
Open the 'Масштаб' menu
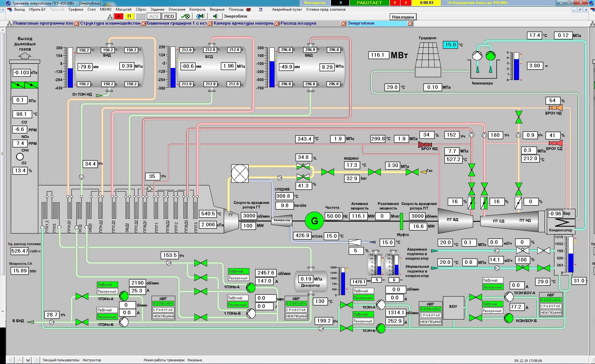(124, 9)
